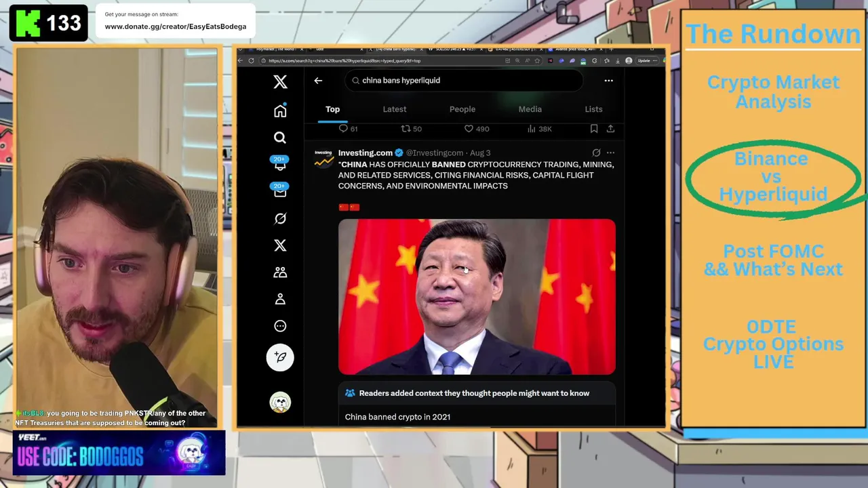Go to Home in X sidebar
This screenshot has height=488, width=868.
tap(280, 111)
